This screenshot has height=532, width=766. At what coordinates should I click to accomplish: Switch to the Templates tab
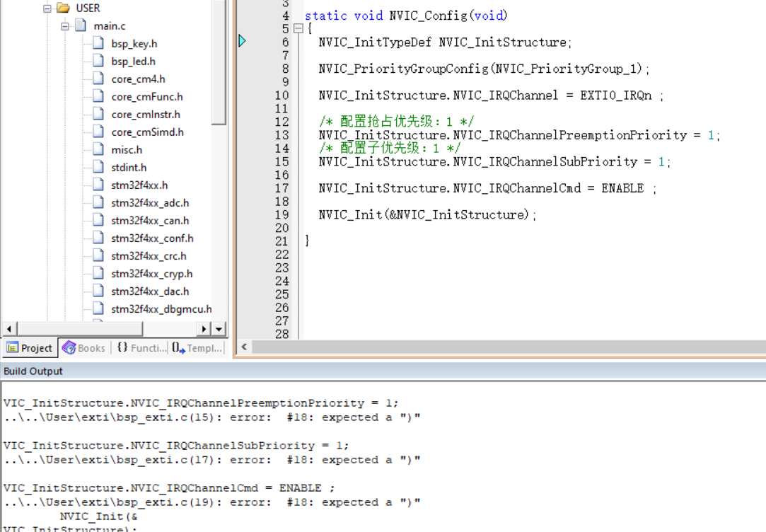coord(197,348)
